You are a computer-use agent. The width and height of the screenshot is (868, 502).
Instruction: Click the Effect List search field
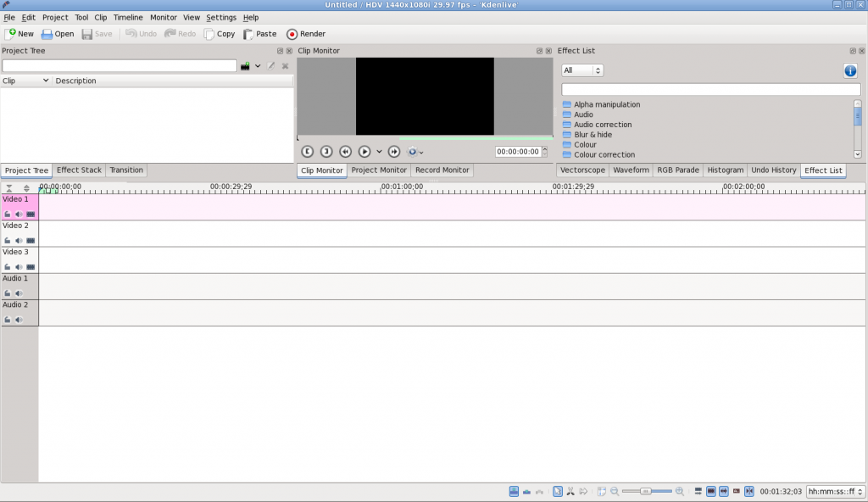click(x=710, y=88)
